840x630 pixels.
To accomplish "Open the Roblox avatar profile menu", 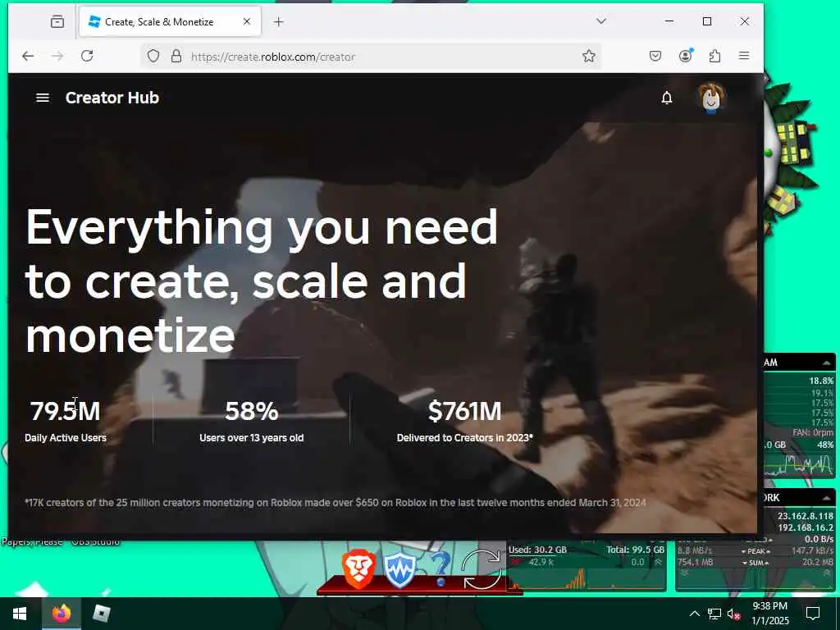I will tap(711, 98).
